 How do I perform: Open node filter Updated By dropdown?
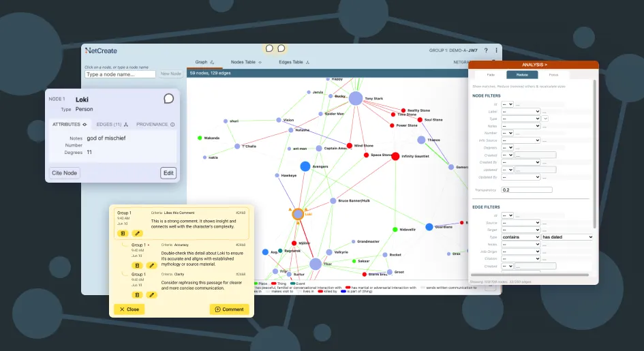tap(521, 177)
